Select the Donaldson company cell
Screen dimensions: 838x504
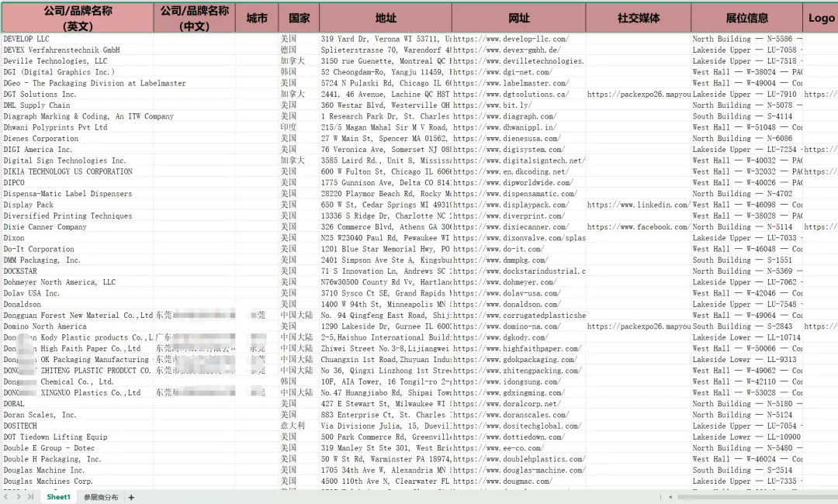(x=78, y=304)
